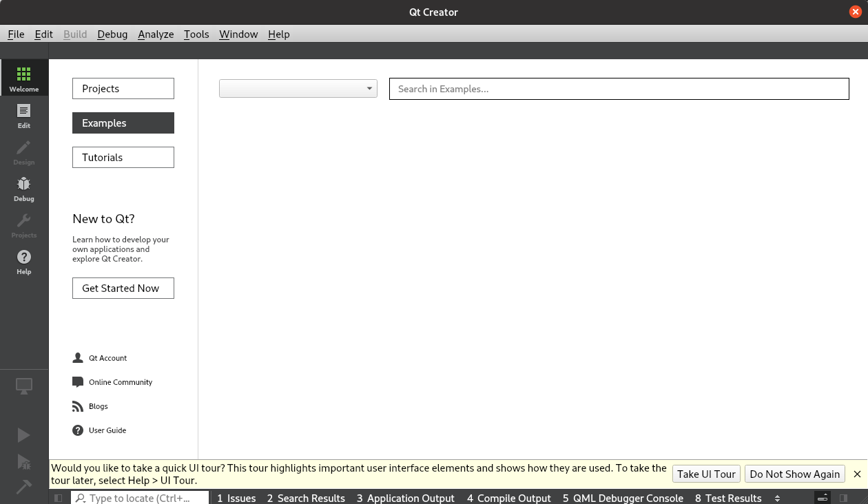Open the Compile Output pane
The height and width of the screenshot is (504, 868).
(x=509, y=498)
